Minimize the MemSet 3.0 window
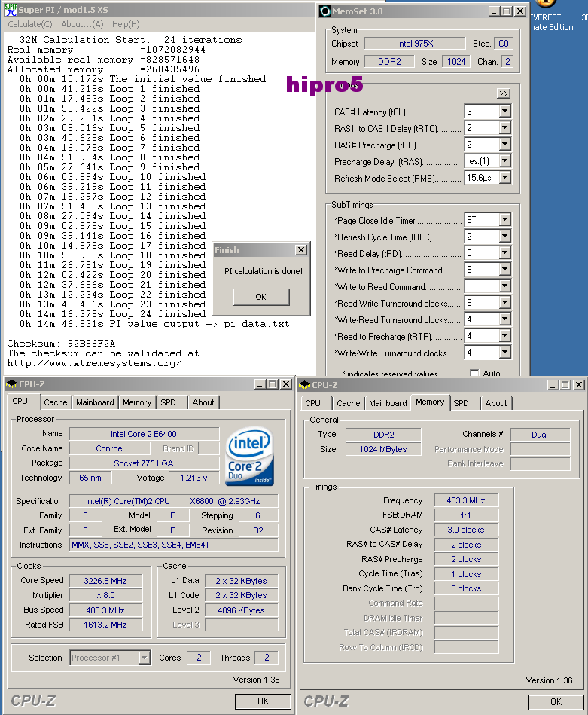This screenshot has width=588, height=715. [494, 11]
